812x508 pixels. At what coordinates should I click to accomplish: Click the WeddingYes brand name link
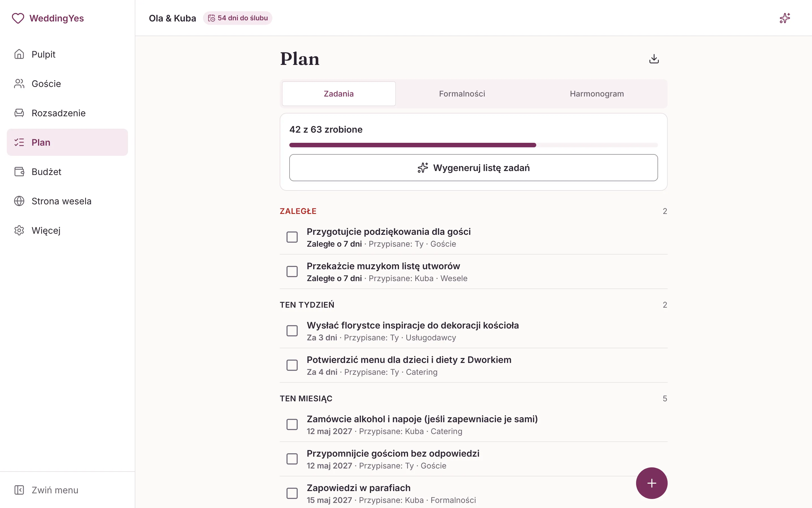[x=57, y=18]
